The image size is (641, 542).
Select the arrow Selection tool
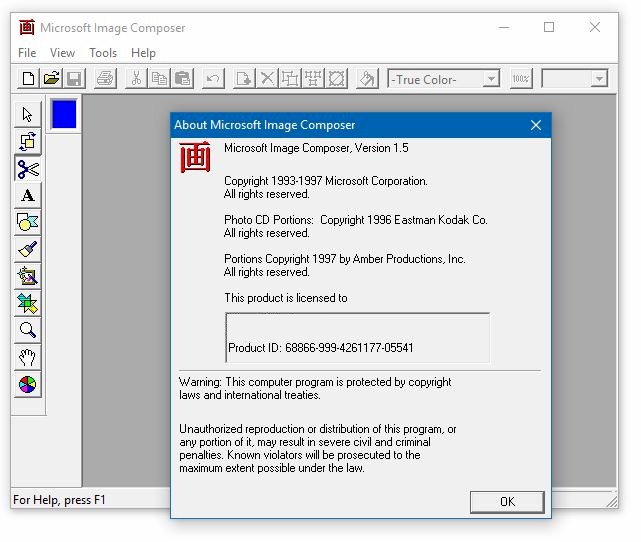pyautogui.click(x=27, y=115)
